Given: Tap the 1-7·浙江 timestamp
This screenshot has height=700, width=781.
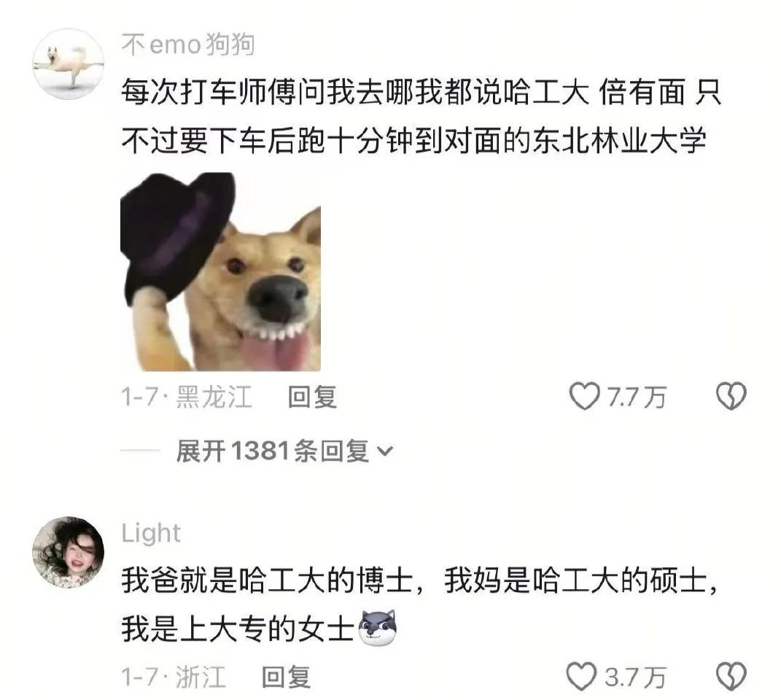Looking at the screenshot, I should (174, 677).
